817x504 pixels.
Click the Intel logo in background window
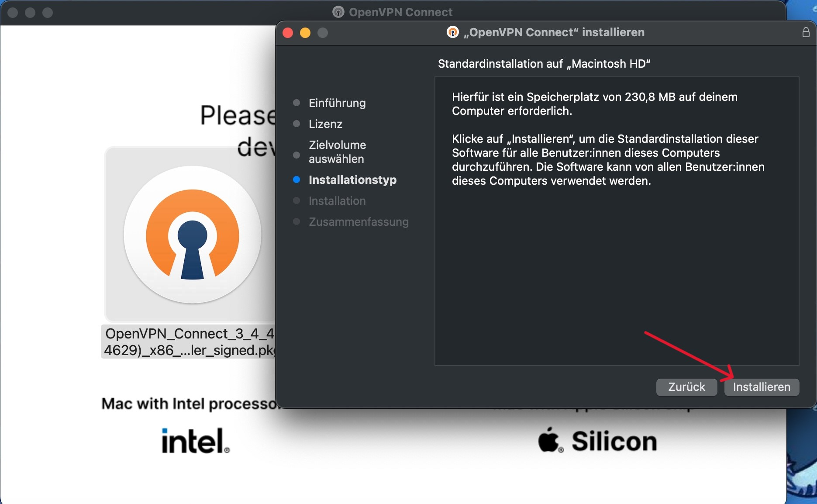coord(195,441)
